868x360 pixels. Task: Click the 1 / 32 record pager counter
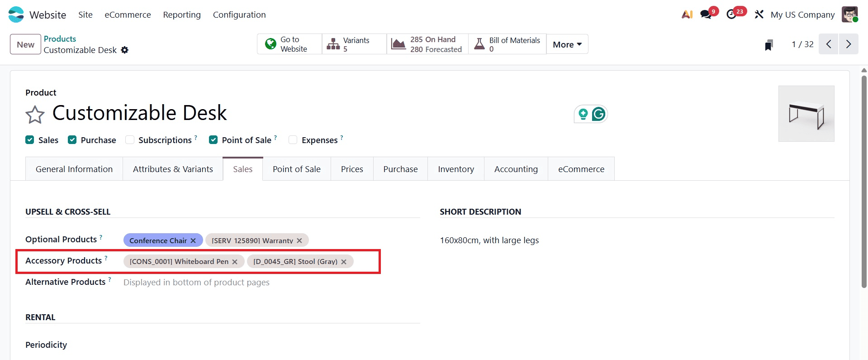coord(802,44)
